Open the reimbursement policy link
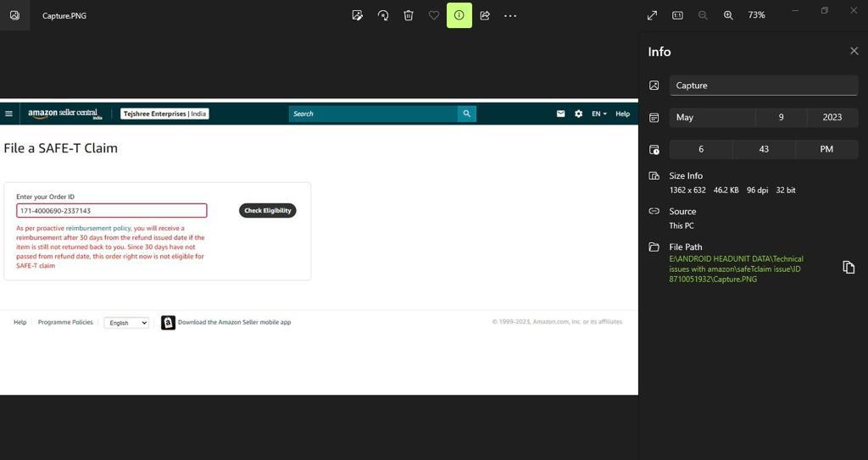Image resolution: width=868 pixels, height=460 pixels. pos(98,228)
